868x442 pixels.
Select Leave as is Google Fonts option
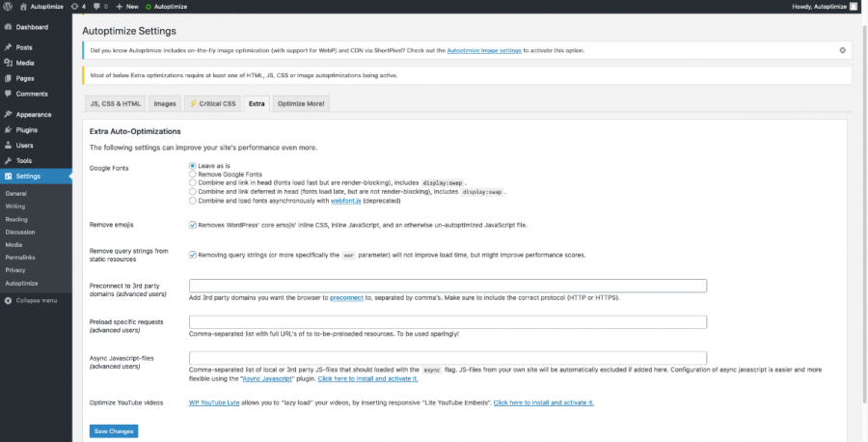click(x=193, y=166)
